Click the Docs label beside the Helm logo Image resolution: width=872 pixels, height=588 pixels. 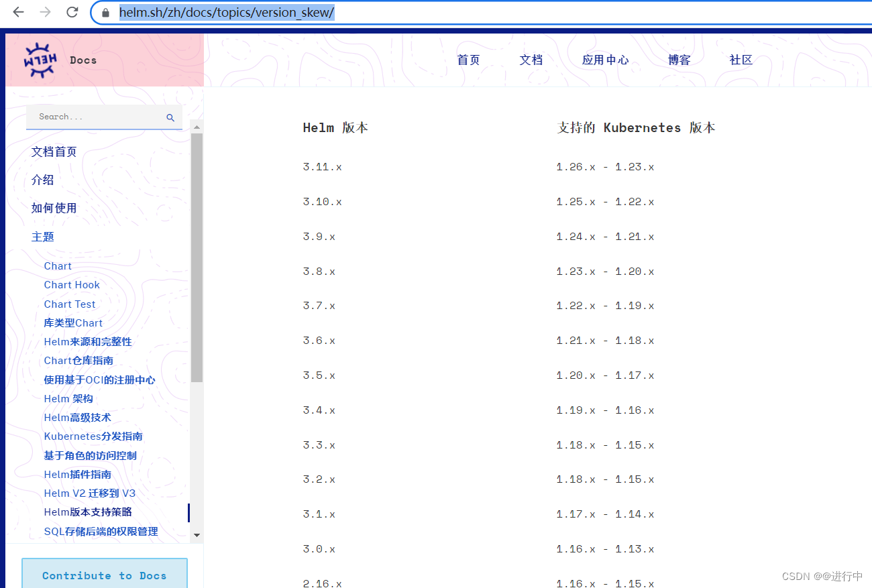click(x=83, y=60)
